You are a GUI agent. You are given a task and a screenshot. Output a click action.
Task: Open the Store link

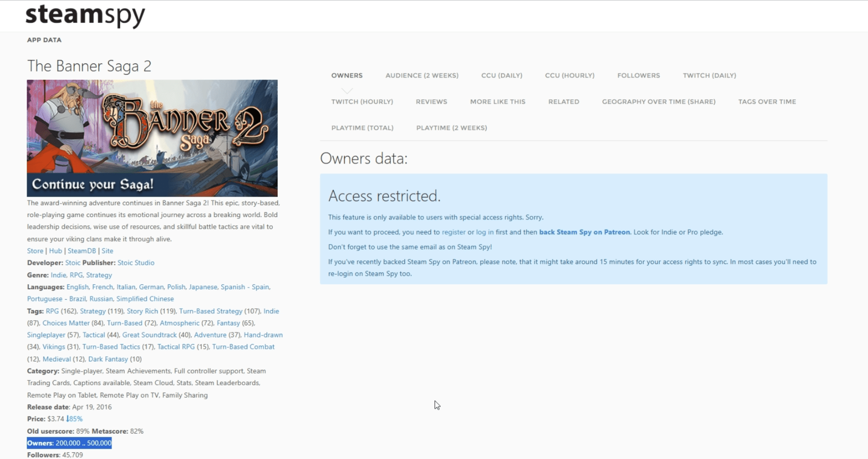pyautogui.click(x=35, y=251)
